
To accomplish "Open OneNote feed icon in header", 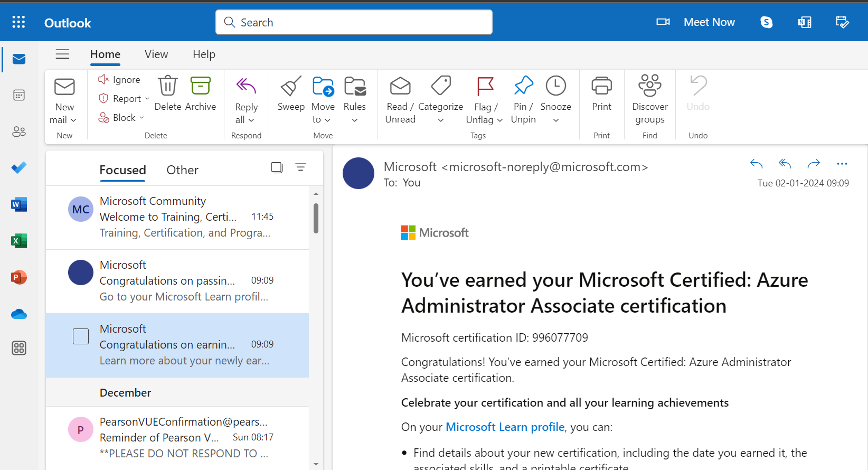I will (x=805, y=22).
